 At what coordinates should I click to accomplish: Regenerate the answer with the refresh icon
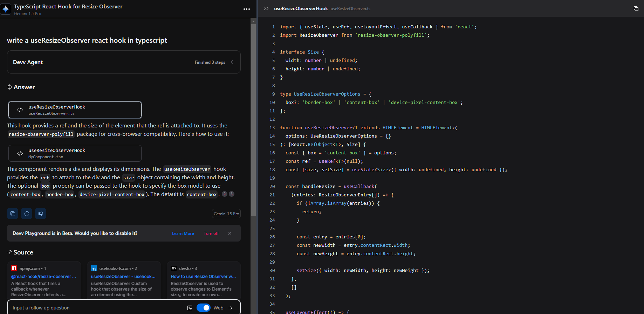(x=27, y=214)
